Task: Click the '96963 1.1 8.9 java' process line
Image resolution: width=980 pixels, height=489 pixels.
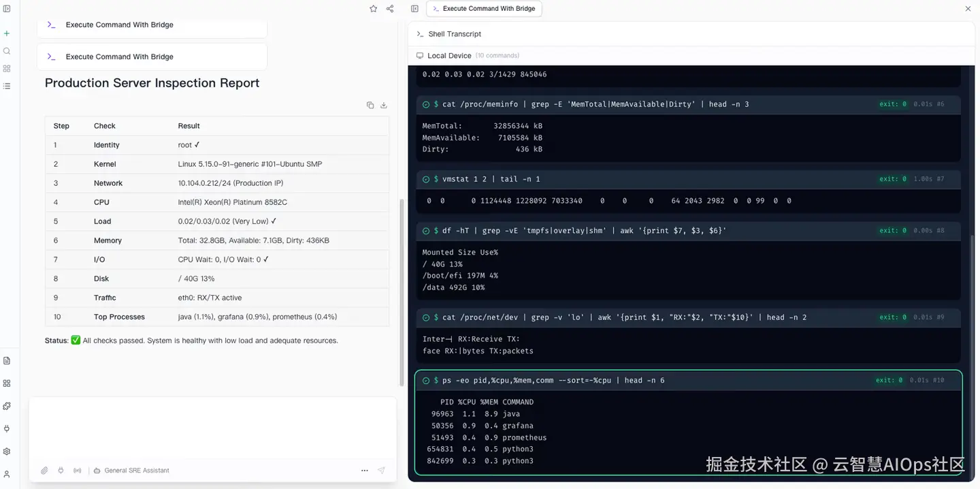Action: click(476, 414)
